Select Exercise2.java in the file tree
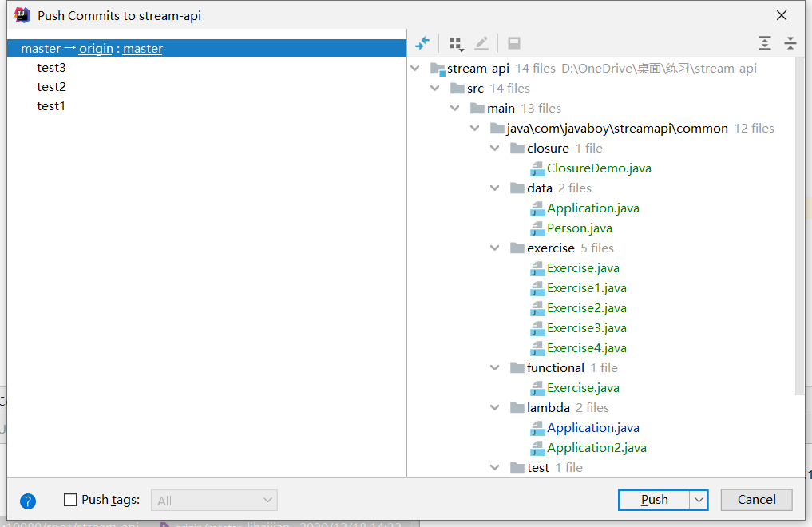 point(587,308)
